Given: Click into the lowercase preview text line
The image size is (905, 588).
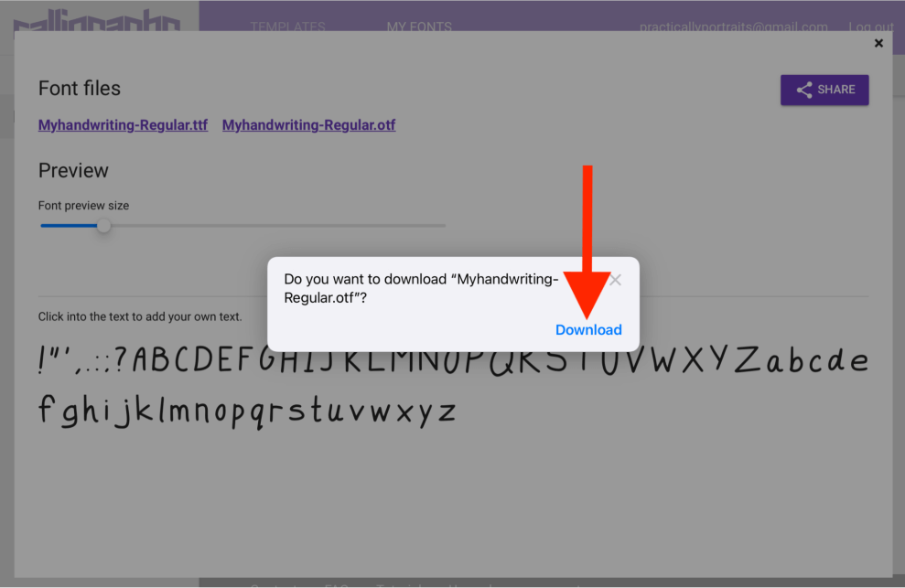Looking at the screenshot, I should [247, 412].
